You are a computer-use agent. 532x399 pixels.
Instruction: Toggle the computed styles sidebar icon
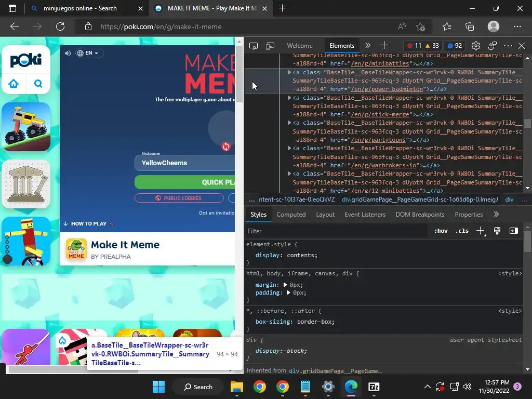click(x=514, y=231)
